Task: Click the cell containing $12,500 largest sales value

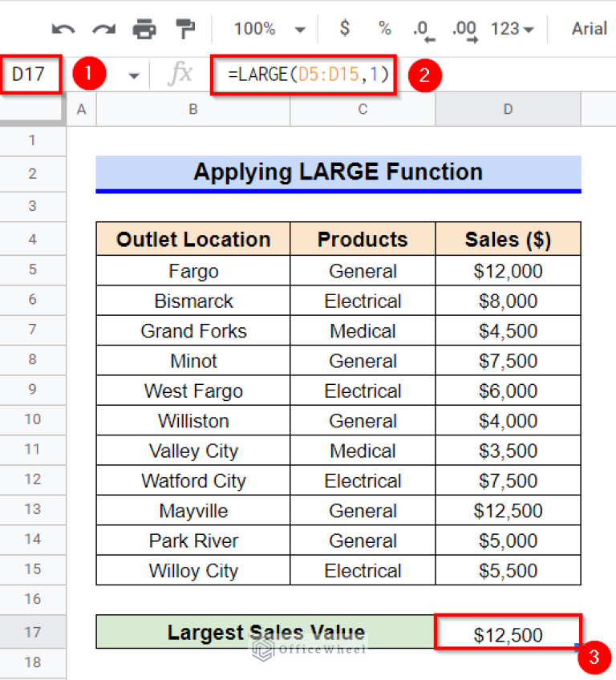Action: point(508,633)
